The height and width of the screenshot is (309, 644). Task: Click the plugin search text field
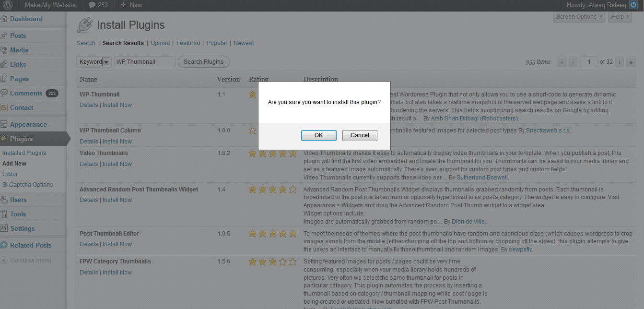pyautogui.click(x=145, y=62)
